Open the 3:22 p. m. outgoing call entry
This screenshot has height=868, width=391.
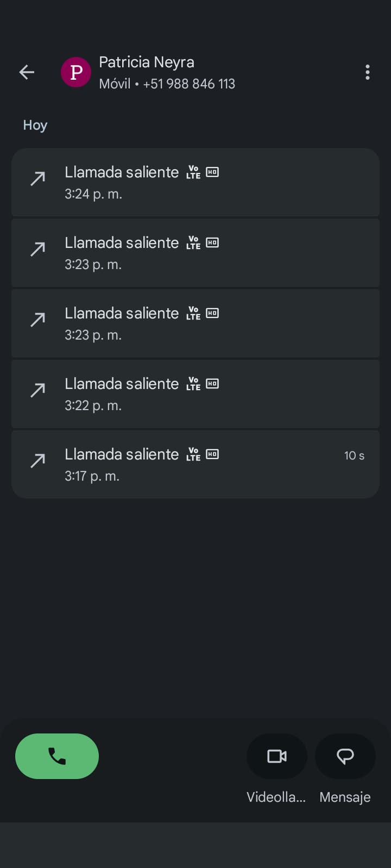(195, 394)
